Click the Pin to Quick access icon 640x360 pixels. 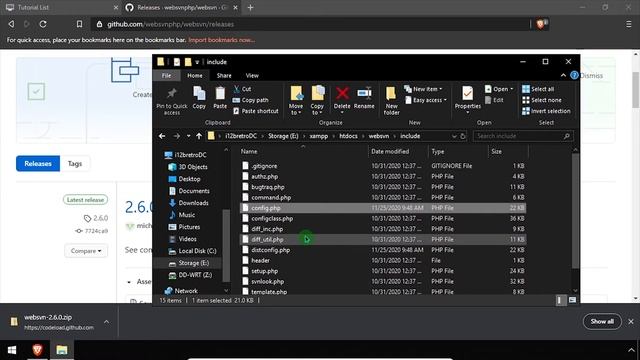[x=172, y=93]
